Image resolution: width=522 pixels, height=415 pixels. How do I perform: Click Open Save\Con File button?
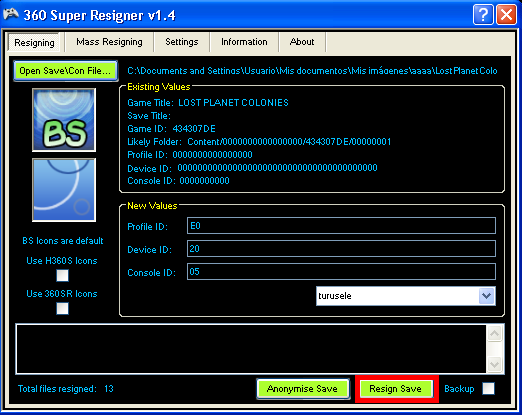pos(65,71)
